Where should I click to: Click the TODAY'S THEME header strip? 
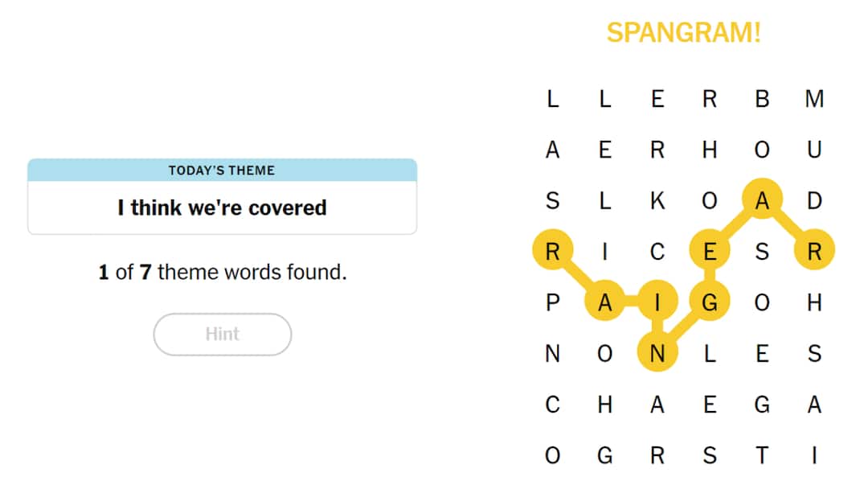(x=222, y=170)
